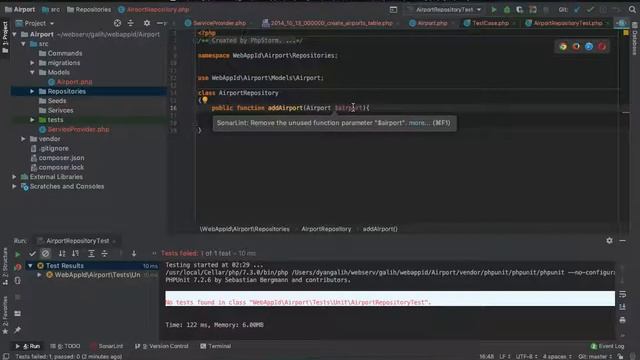Image resolution: width=640 pixels, height=360 pixels.
Task: Rerun failed tests icon in Run panel
Action: coord(18,267)
